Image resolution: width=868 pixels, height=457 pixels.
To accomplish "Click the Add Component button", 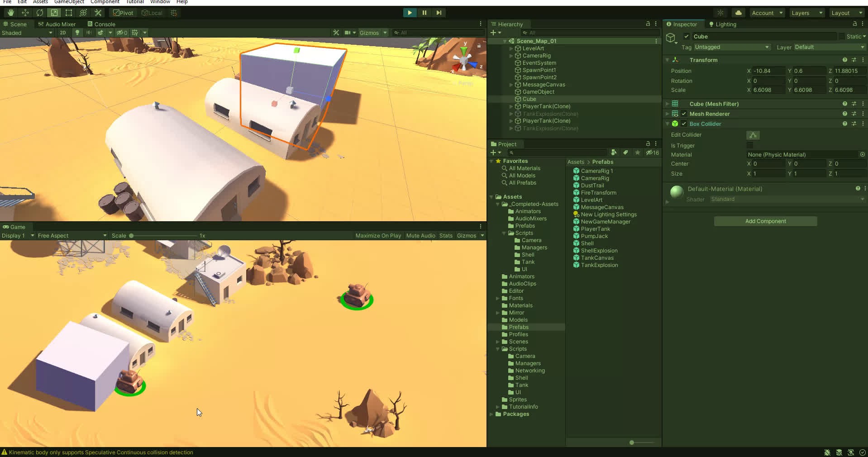I will tap(765, 221).
